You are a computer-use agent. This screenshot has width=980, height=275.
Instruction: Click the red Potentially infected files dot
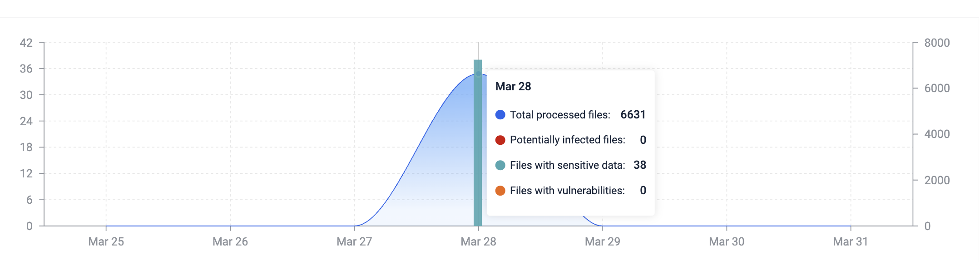(500, 140)
